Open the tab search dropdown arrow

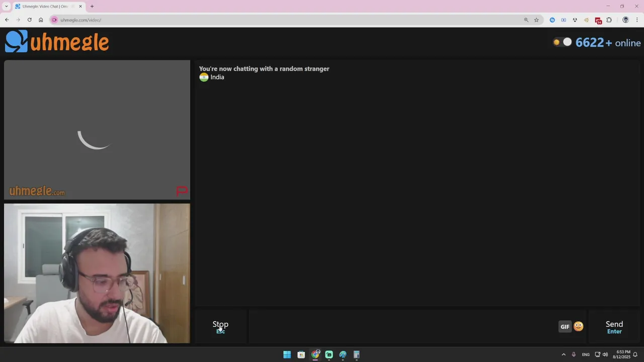6,6
